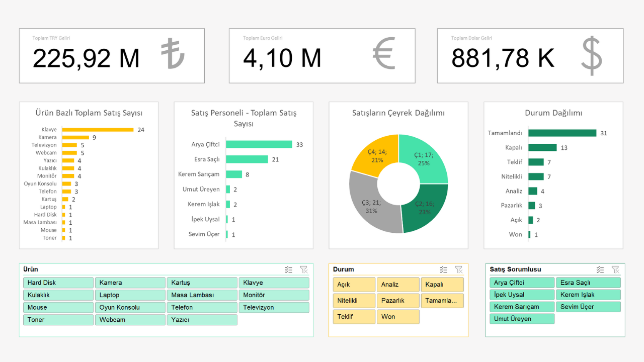Screen dimensions: 644x362
Task: Select Analiz status filter
Action: tap(398, 285)
